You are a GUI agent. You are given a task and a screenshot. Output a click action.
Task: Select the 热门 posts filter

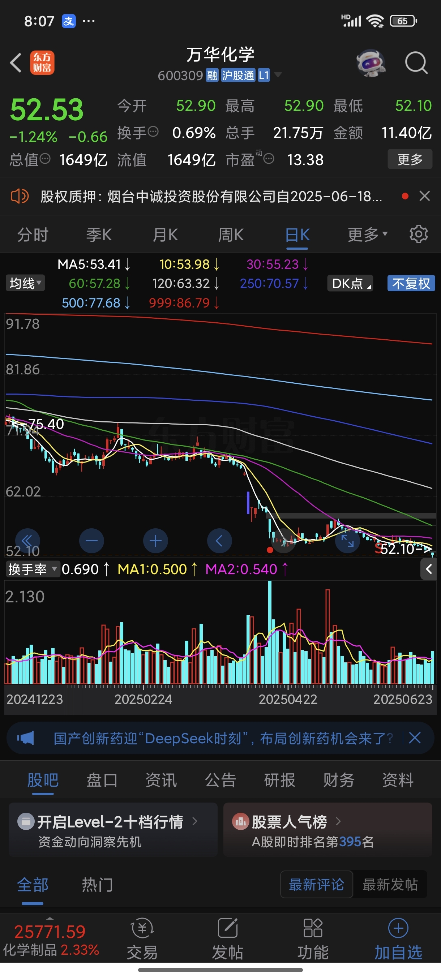click(97, 885)
